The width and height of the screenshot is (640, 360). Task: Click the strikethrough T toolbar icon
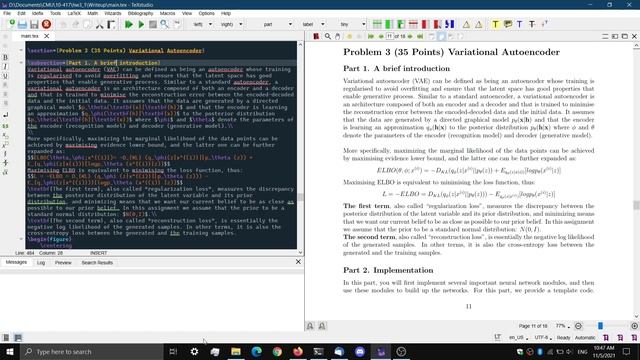pyautogui.click(x=532, y=24)
